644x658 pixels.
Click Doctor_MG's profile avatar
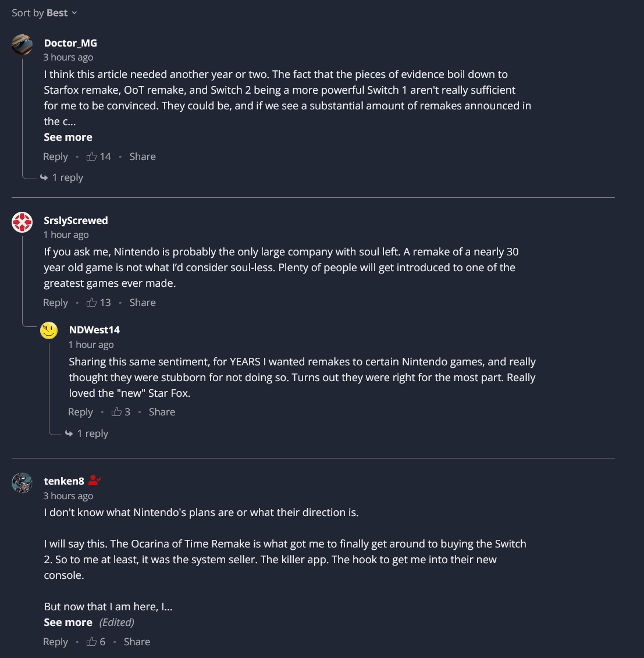pos(22,45)
